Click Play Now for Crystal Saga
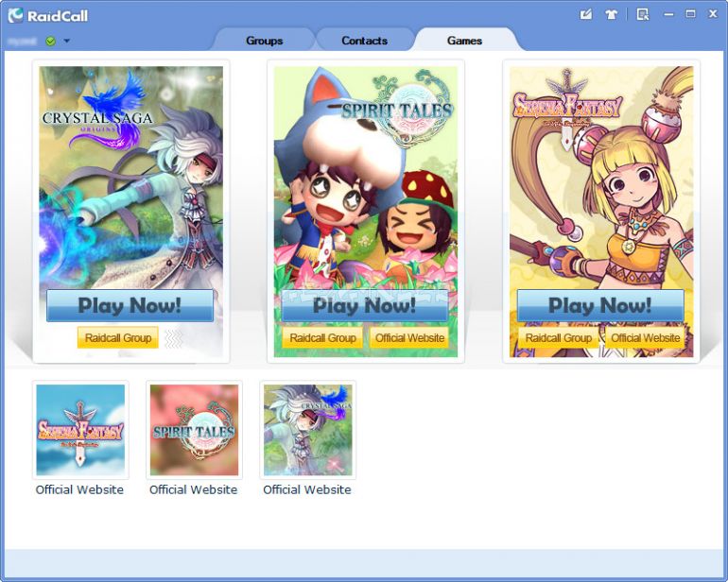This screenshot has width=728, height=582. click(130, 305)
